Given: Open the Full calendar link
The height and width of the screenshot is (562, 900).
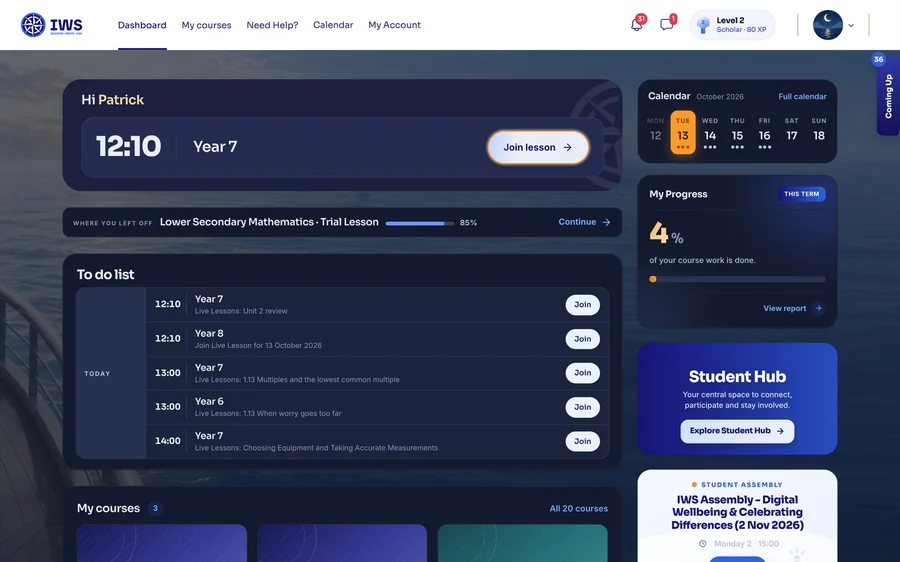Looking at the screenshot, I should 802,96.
